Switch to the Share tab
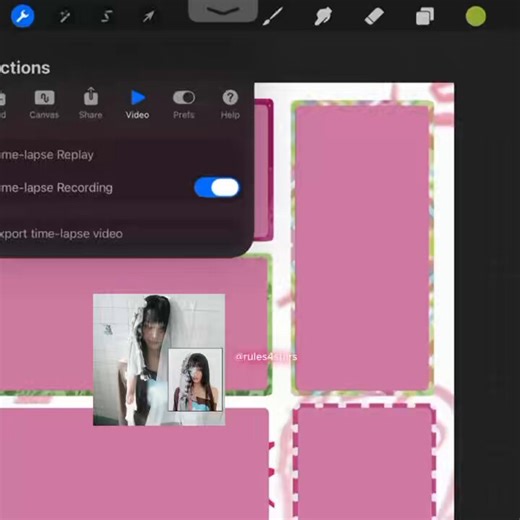Viewport: 520px width, 520px height. 91,103
